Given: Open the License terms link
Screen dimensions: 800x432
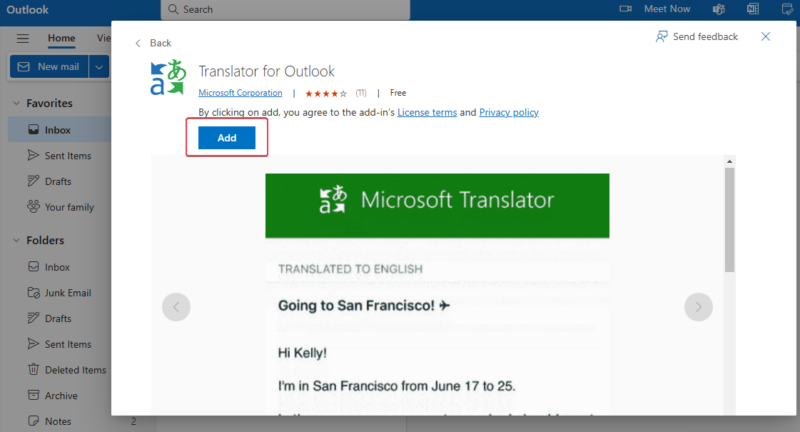Looking at the screenshot, I should 427,112.
